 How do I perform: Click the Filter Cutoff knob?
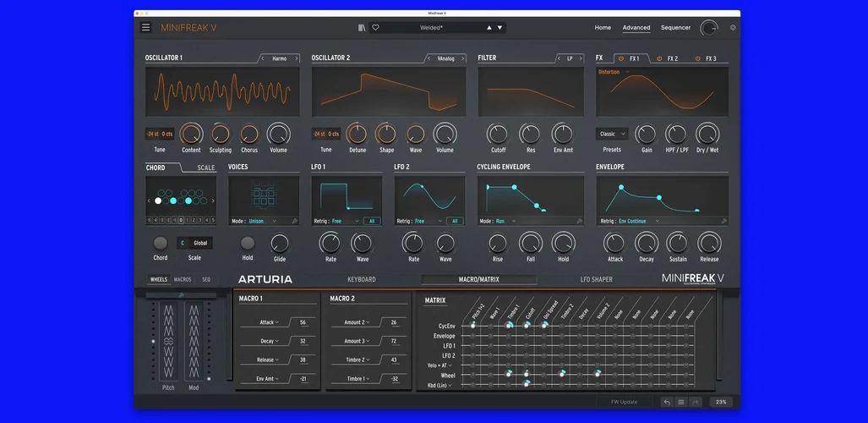coord(498,134)
